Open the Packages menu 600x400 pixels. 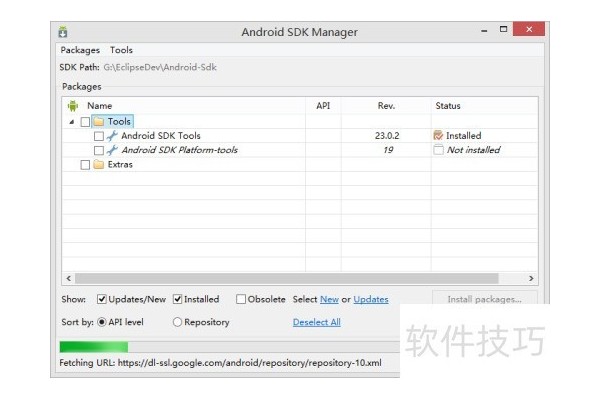pos(80,50)
